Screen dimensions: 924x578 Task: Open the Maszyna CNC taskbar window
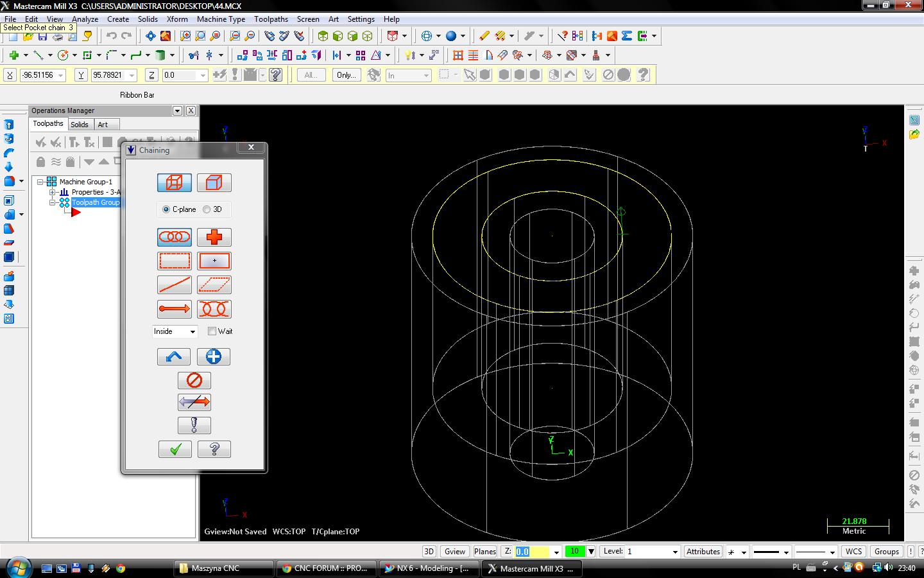click(x=223, y=568)
